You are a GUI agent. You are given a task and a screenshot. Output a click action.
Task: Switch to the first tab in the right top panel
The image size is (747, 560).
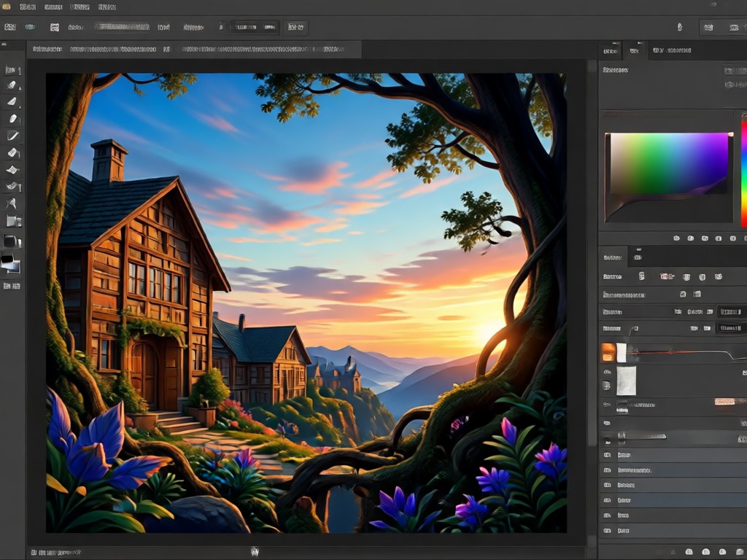click(611, 51)
